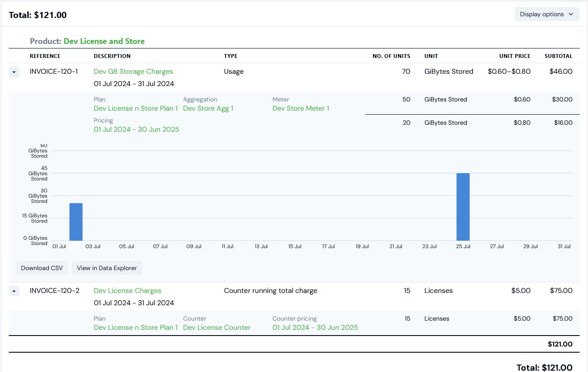This screenshot has height=372, width=588.
Task: Click View in Data Explorer button
Action: [x=107, y=268]
